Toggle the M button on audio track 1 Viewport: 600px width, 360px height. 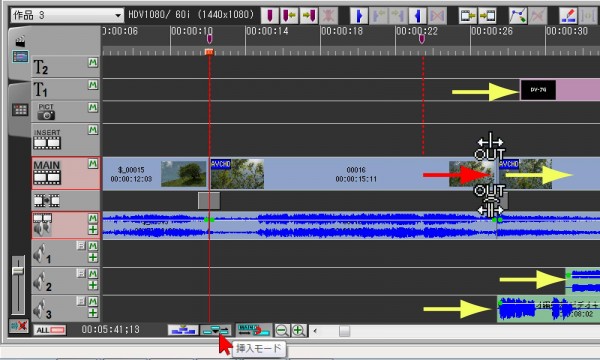tap(93, 246)
